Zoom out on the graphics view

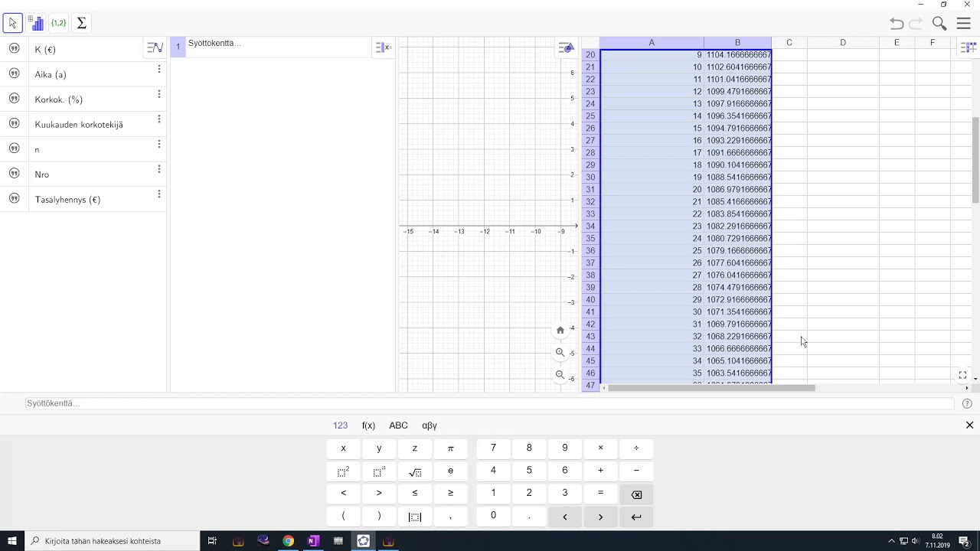[560, 375]
